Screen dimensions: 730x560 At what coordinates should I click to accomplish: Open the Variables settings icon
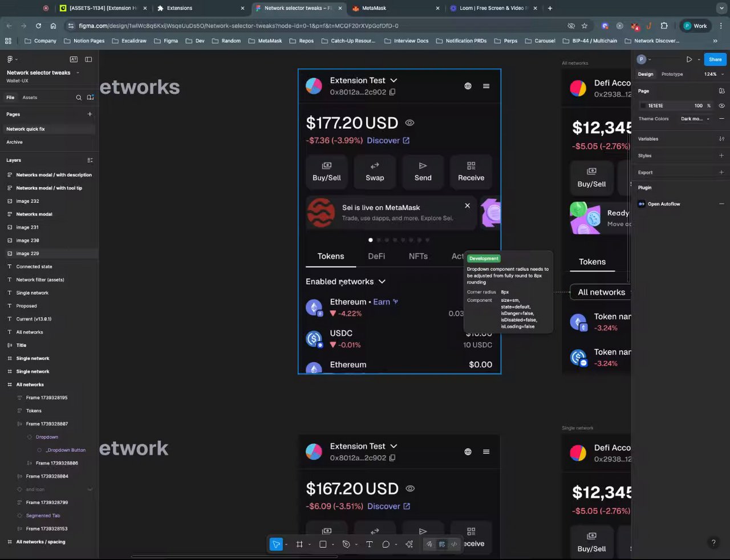(721, 139)
